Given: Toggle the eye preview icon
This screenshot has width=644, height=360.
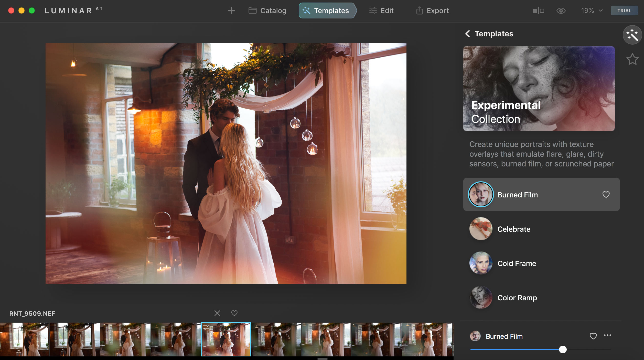Looking at the screenshot, I should point(561,11).
